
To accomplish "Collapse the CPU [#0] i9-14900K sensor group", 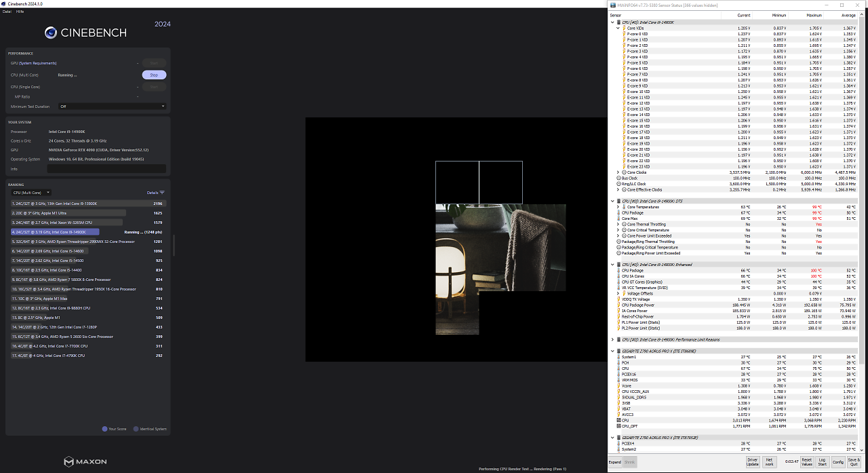I will (x=612, y=22).
